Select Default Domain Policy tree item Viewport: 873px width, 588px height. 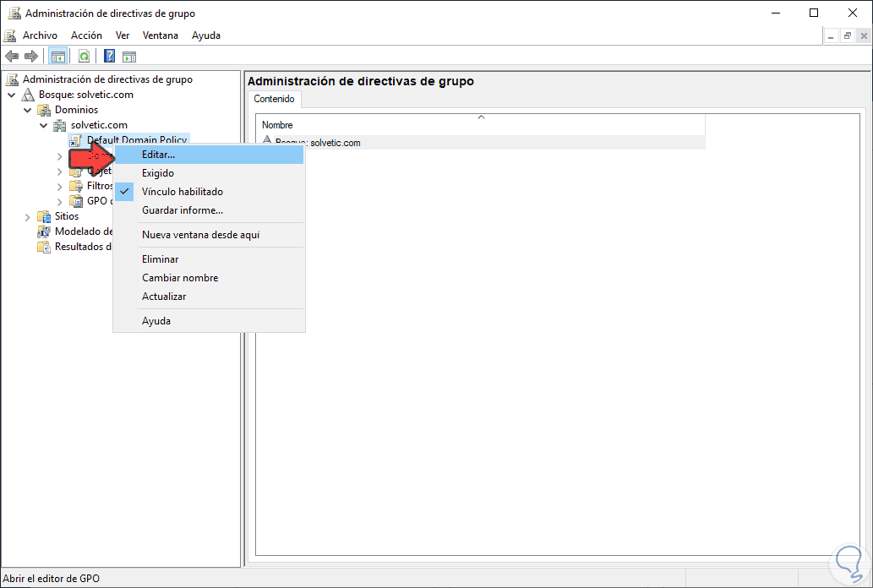point(137,139)
